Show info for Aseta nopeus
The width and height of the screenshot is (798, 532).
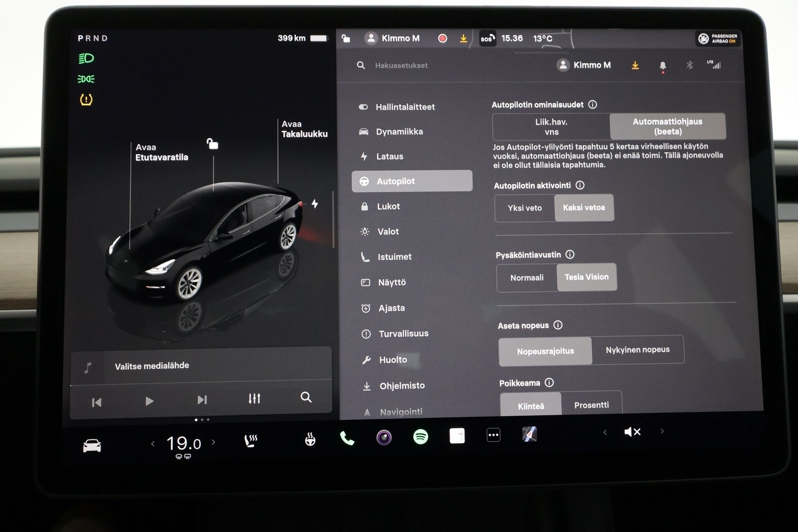tap(558, 325)
